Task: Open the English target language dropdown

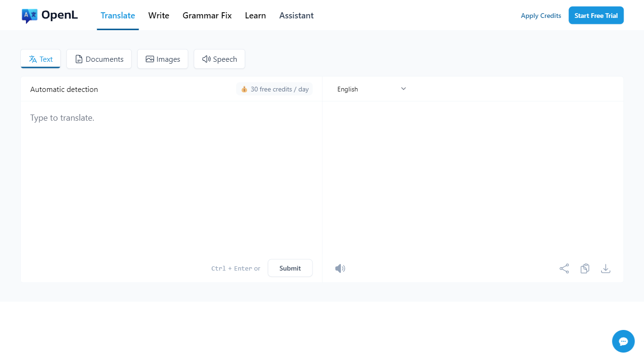Action: (x=371, y=89)
